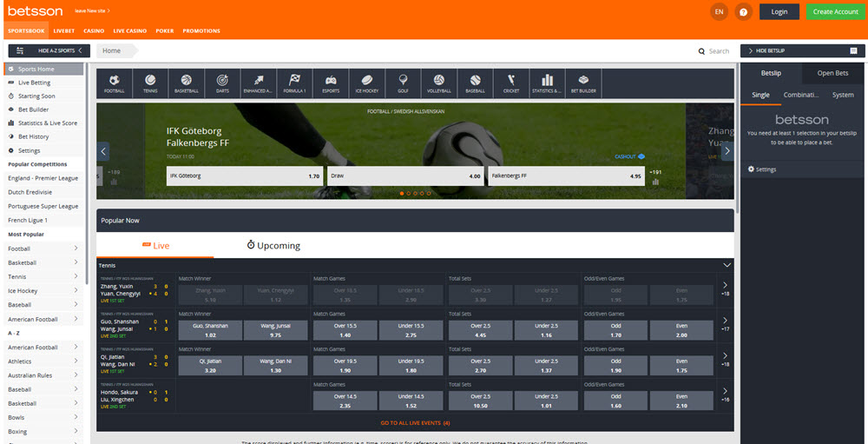Hide the betslip panel
Screen dimensions: 868x444
pos(803,51)
